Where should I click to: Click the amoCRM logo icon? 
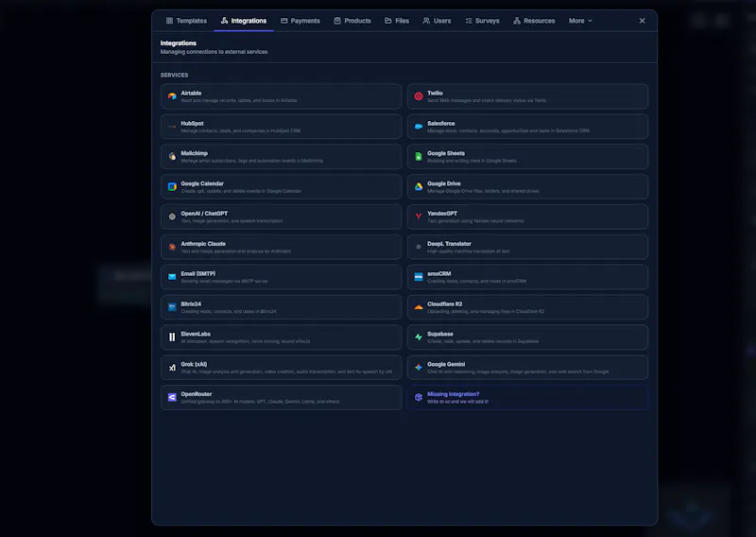click(x=419, y=277)
